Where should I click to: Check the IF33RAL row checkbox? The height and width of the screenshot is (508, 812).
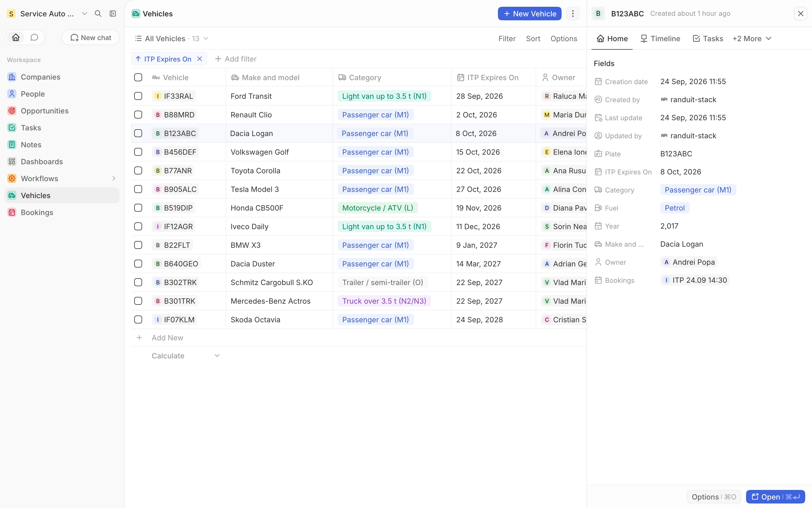(138, 96)
